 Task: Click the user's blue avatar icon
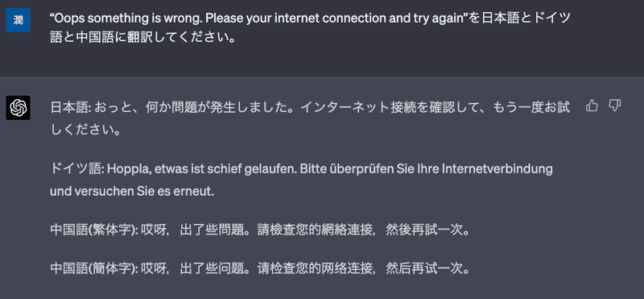[x=18, y=19]
